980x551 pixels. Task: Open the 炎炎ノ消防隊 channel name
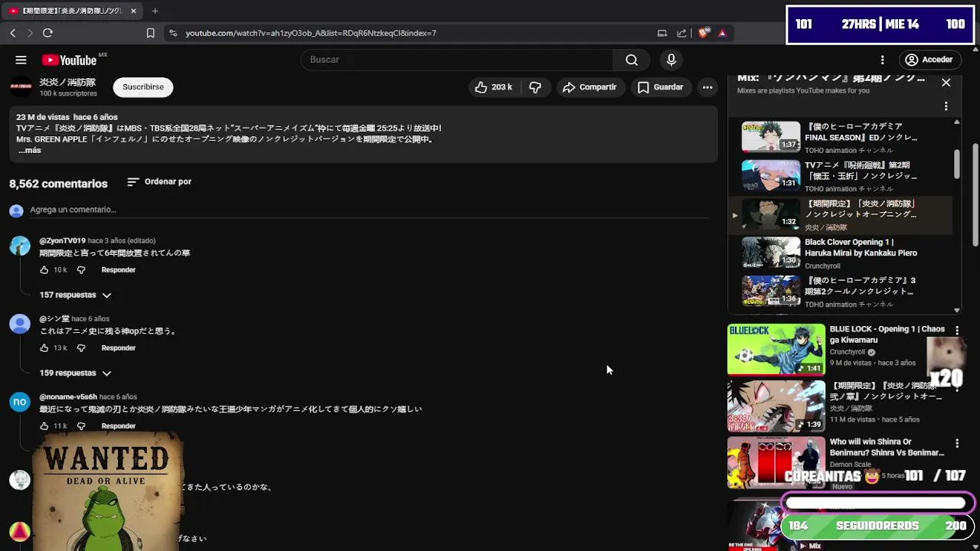67,82
